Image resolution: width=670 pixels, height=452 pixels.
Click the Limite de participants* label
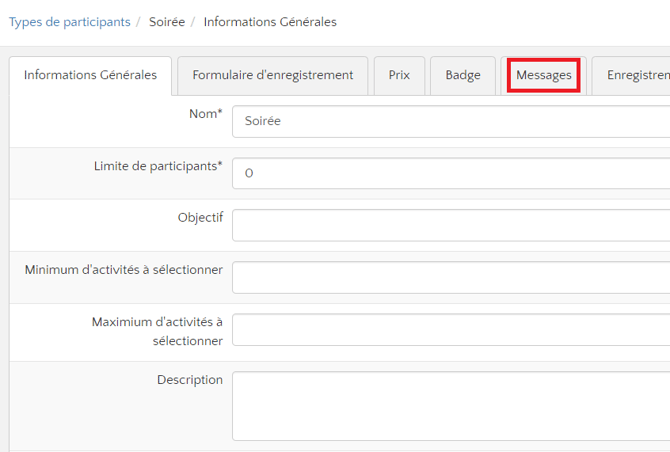[x=158, y=166]
